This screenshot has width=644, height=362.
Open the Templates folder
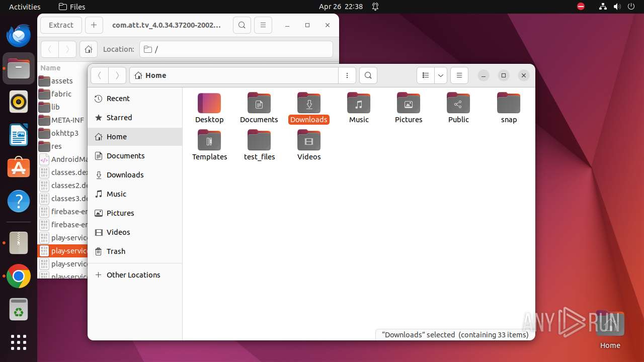click(209, 145)
